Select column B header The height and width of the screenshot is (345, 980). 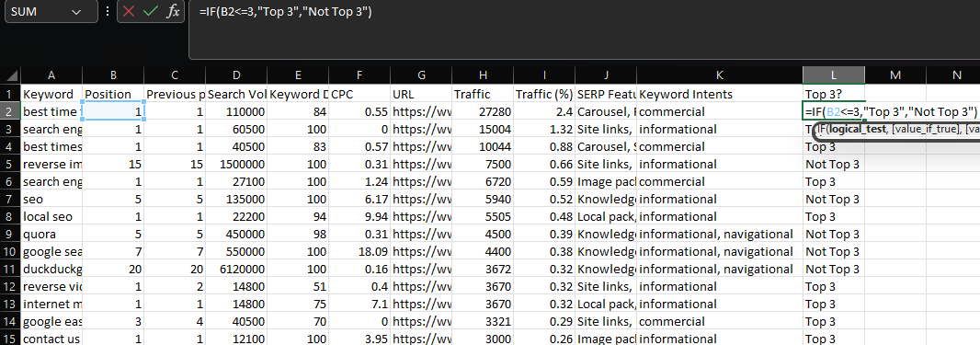pos(113,75)
